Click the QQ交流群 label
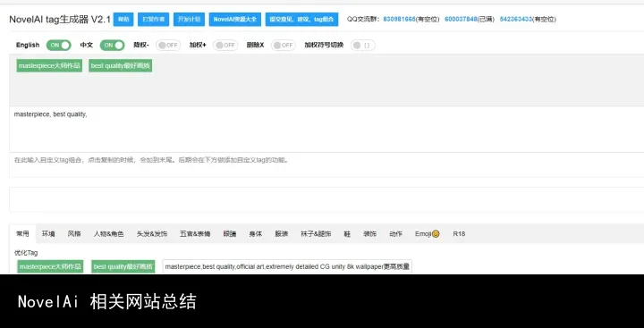 click(363, 19)
